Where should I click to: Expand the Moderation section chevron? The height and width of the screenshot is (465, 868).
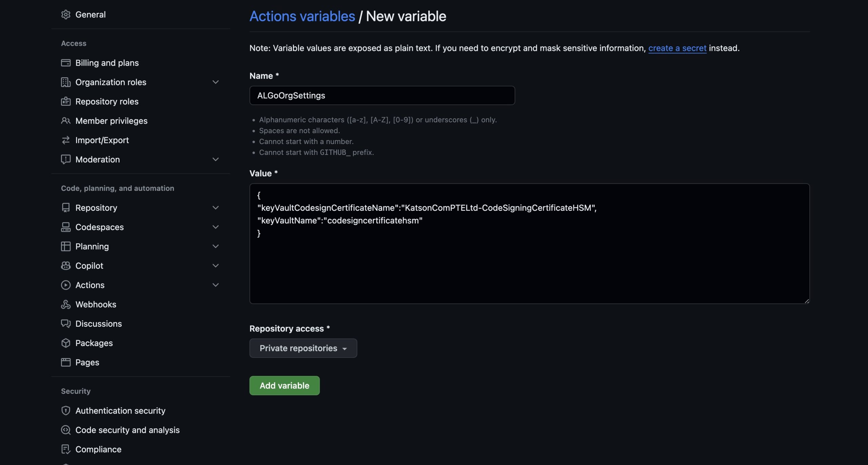coord(215,159)
